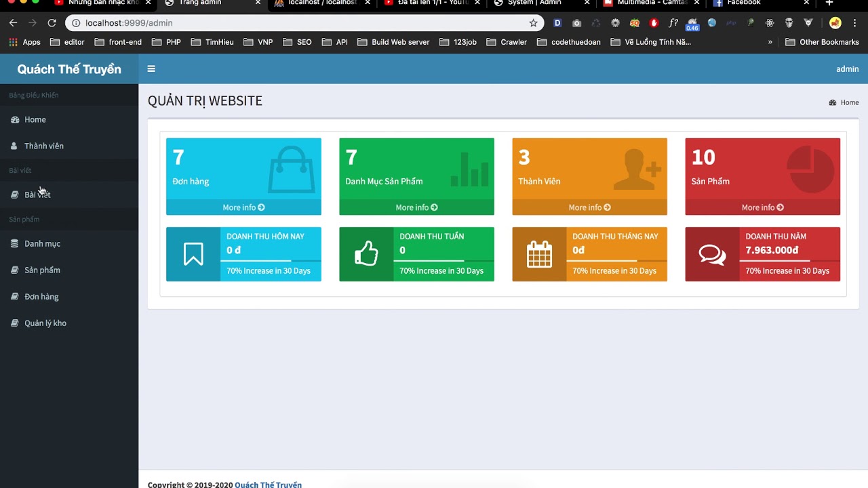868x488 pixels.
Task: Click the camera extension icon
Action: pos(576,23)
